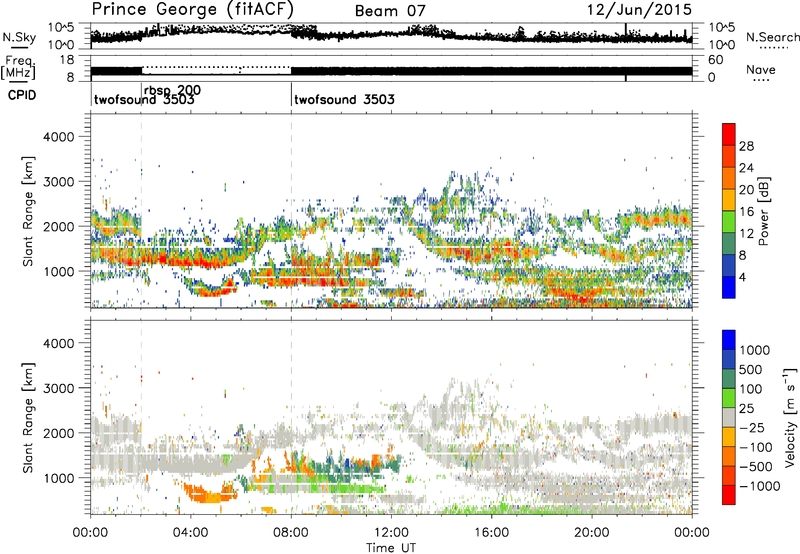The height and width of the screenshot is (554, 800).
Task: Click the title text 'Prince George (fitACF)'
Action: click(x=192, y=10)
